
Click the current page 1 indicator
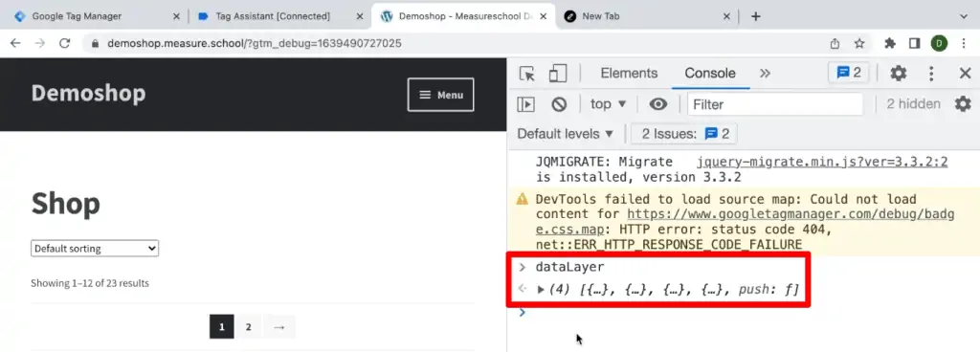click(x=221, y=327)
